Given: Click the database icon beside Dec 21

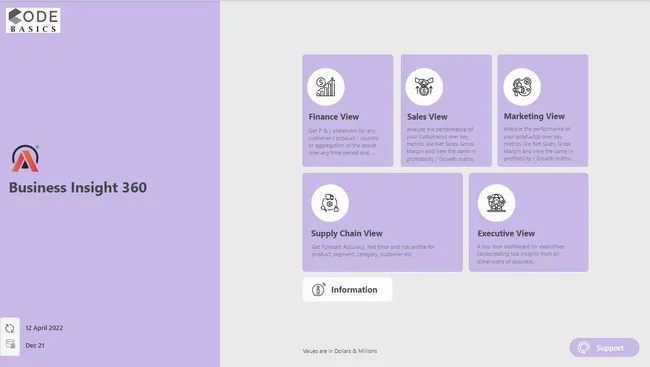Looking at the screenshot, I should [10, 344].
